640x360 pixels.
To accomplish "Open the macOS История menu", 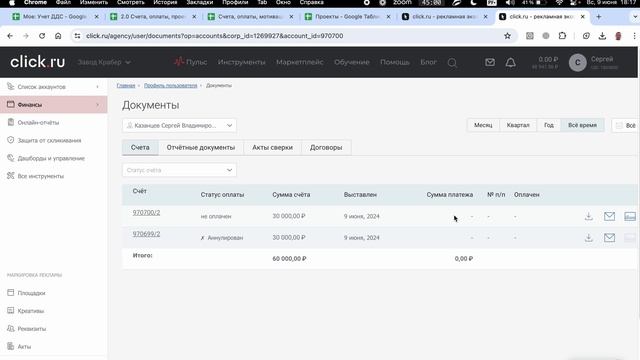I will click(x=165, y=2).
